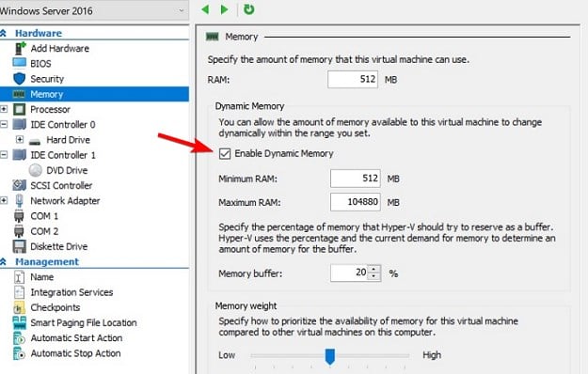The height and width of the screenshot is (374, 588).
Task: Click the 'Dynamic Memory' group label
Action: click(249, 106)
